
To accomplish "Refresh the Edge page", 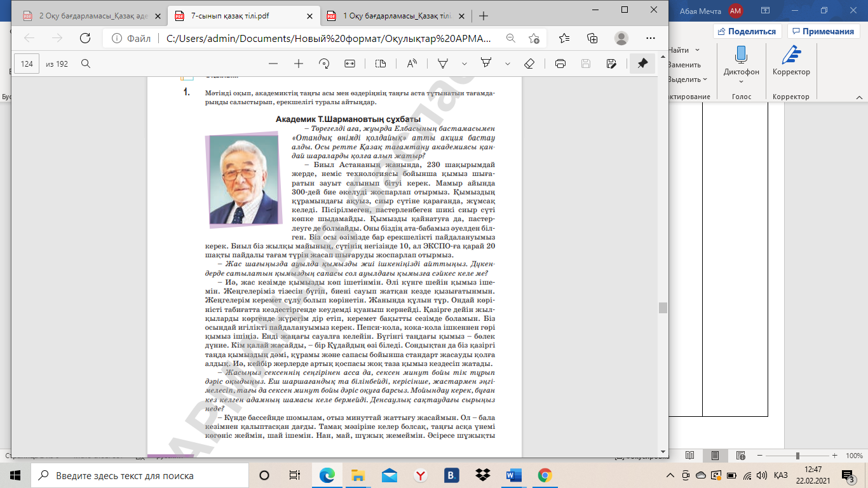I will pos(85,38).
